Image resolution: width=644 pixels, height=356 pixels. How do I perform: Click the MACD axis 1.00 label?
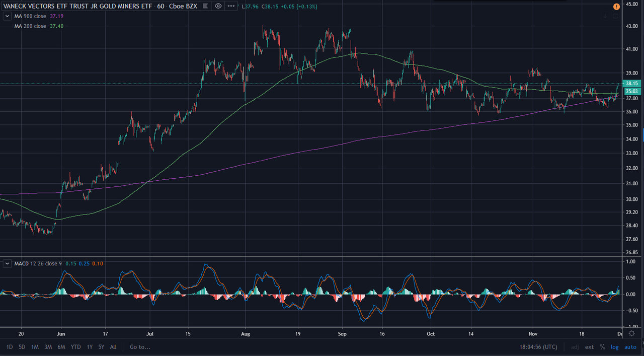[630, 262]
